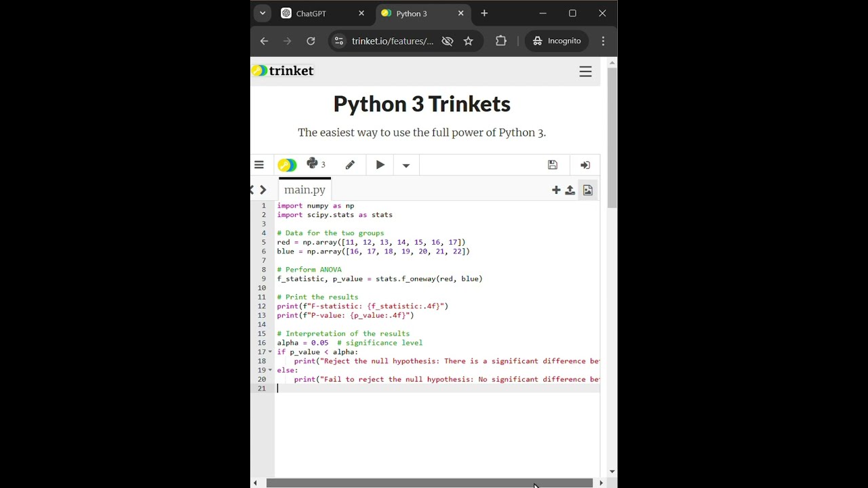Screen dimensions: 868x488
Task: Open the image library icon
Action: click(x=588, y=190)
